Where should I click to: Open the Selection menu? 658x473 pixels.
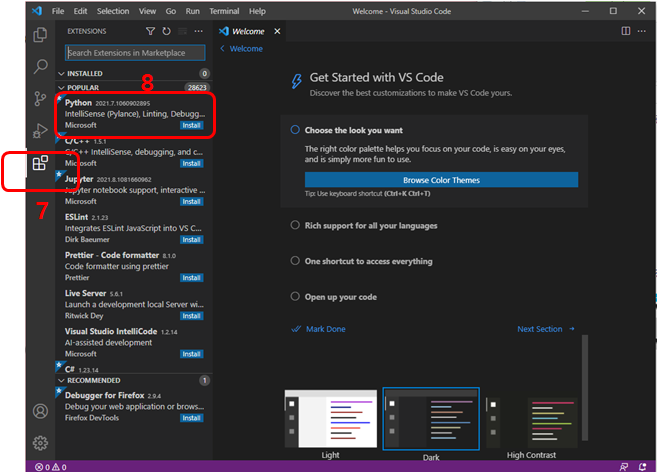[x=113, y=11]
